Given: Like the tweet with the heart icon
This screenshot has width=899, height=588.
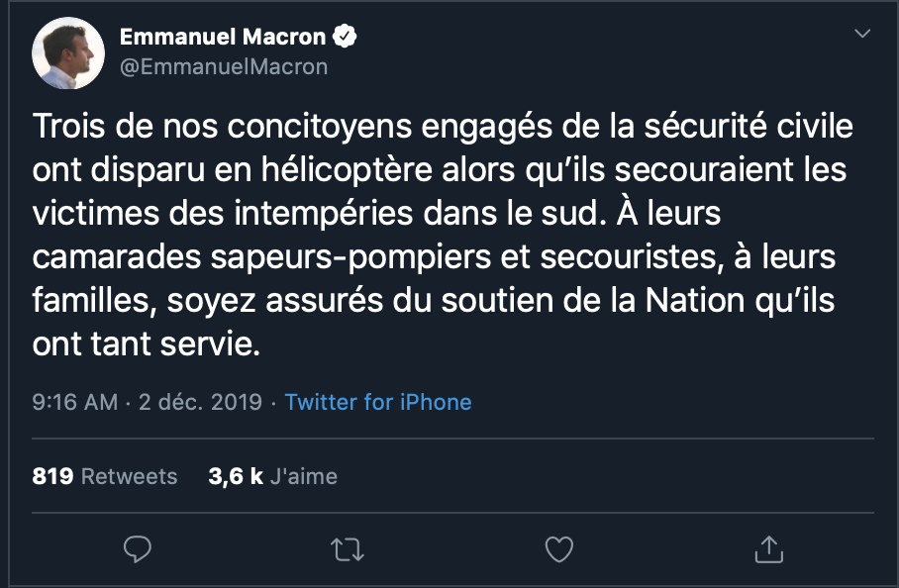Looking at the screenshot, I should click(559, 548).
